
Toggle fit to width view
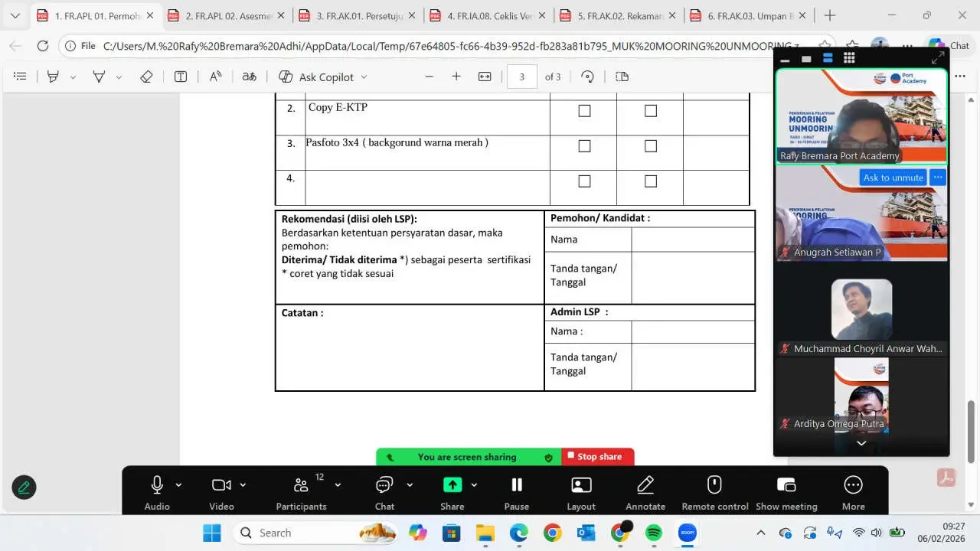pos(485,77)
